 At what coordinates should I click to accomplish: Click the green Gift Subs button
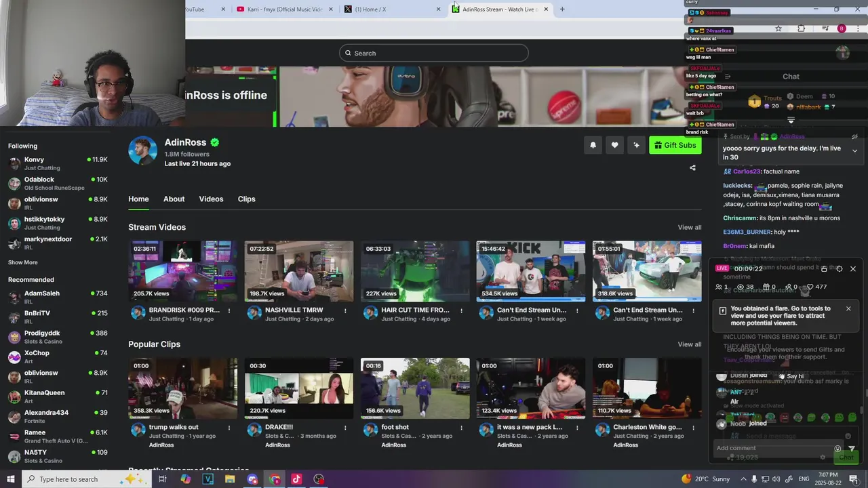pos(675,145)
